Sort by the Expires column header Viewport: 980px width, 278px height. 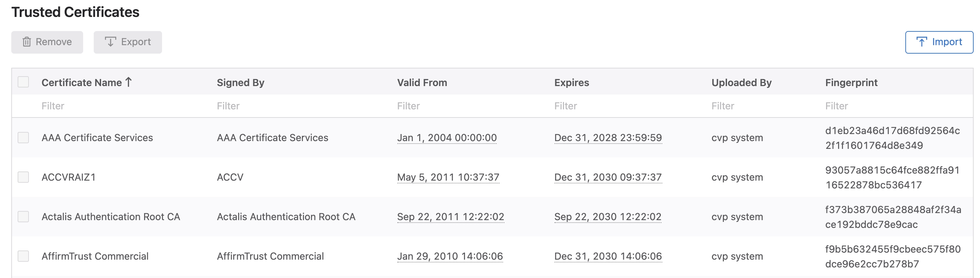coord(571,83)
